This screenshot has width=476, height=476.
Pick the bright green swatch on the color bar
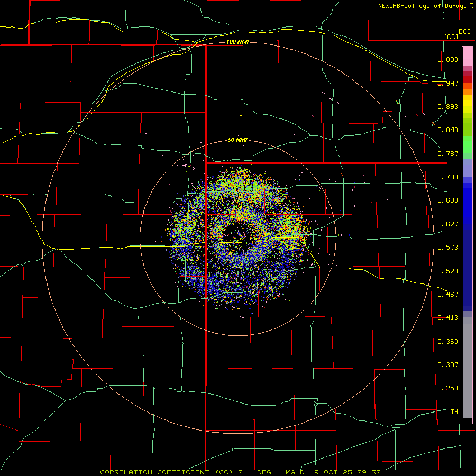[467, 144]
